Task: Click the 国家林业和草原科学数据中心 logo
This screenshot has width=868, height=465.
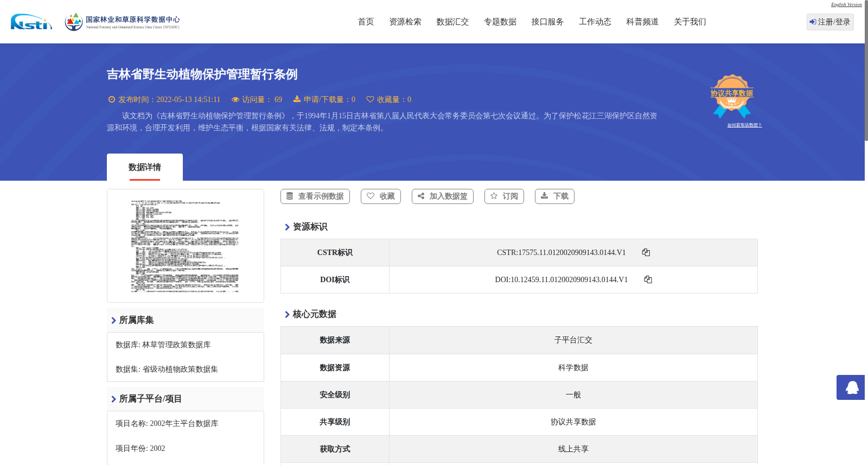Action: (x=122, y=22)
